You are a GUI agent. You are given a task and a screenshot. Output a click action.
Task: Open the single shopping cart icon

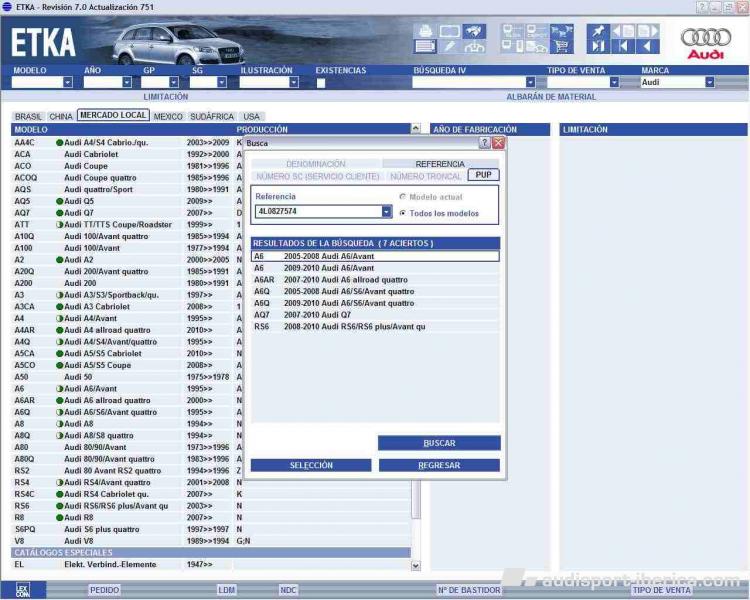pyautogui.click(x=562, y=46)
